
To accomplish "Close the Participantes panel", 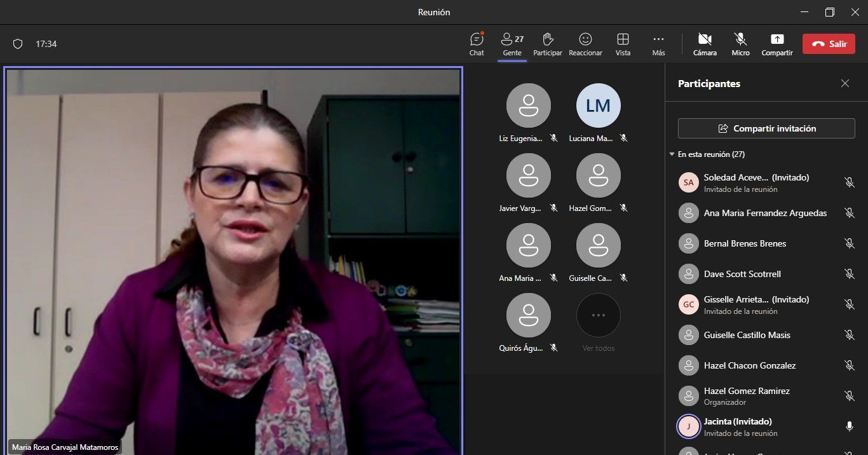I will (x=844, y=83).
